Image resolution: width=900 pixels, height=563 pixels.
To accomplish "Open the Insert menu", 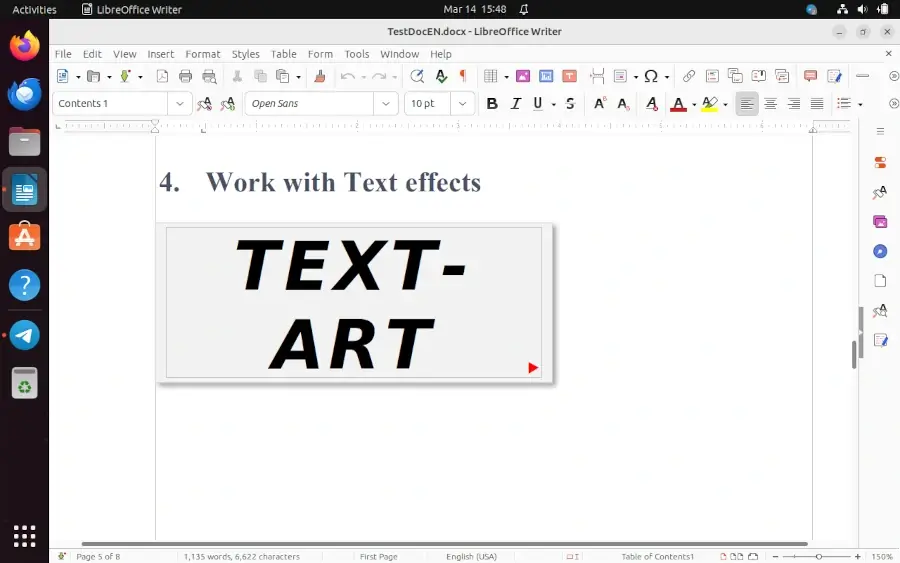I will pos(160,54).
